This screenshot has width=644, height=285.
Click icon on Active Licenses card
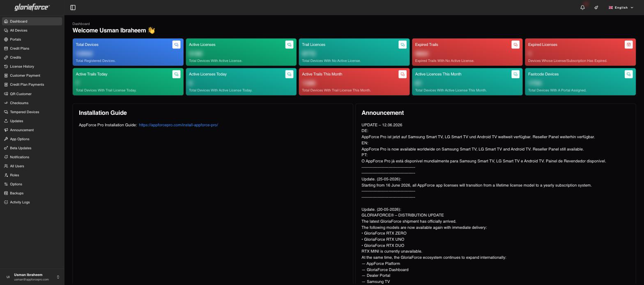(289, 45)
